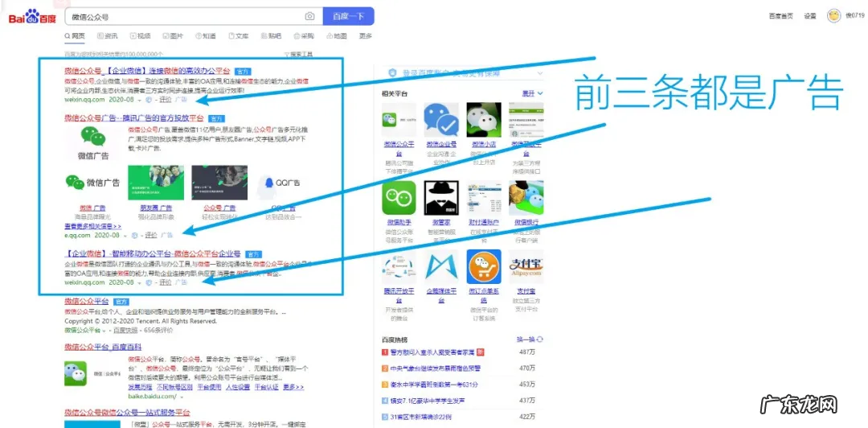The width and height of the screenshot is (868, 428).
Task: Click the 微信助手 green icon
Action: pos(399,198)
